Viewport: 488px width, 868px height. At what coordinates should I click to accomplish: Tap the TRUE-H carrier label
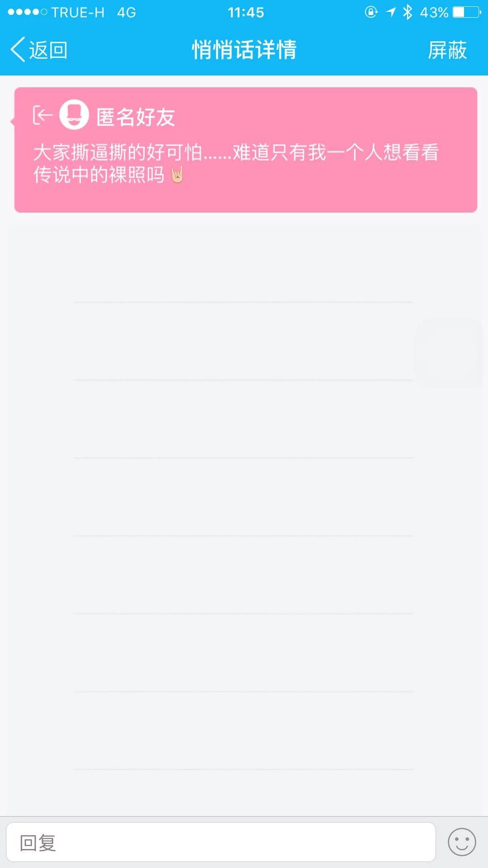[78, 12]
